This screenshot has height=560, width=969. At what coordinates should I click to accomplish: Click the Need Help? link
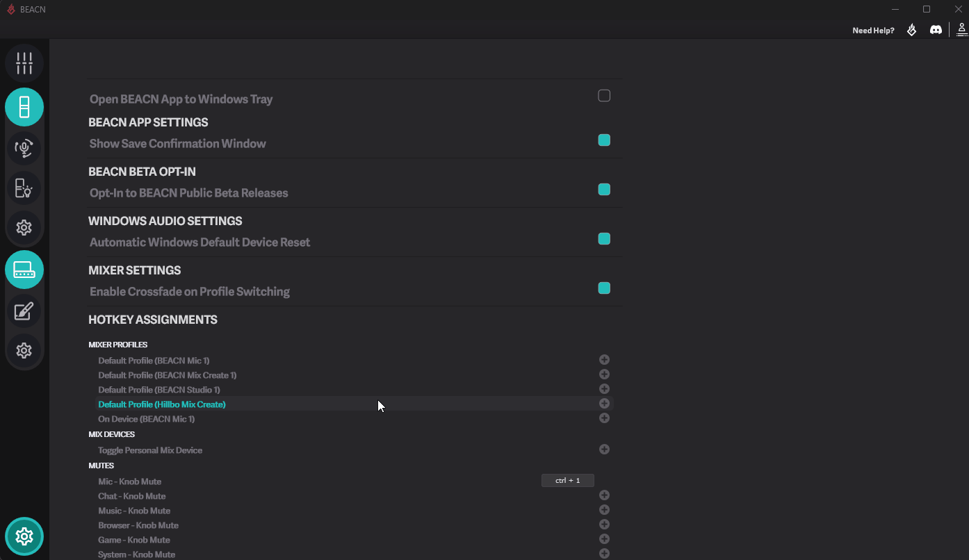873,31
